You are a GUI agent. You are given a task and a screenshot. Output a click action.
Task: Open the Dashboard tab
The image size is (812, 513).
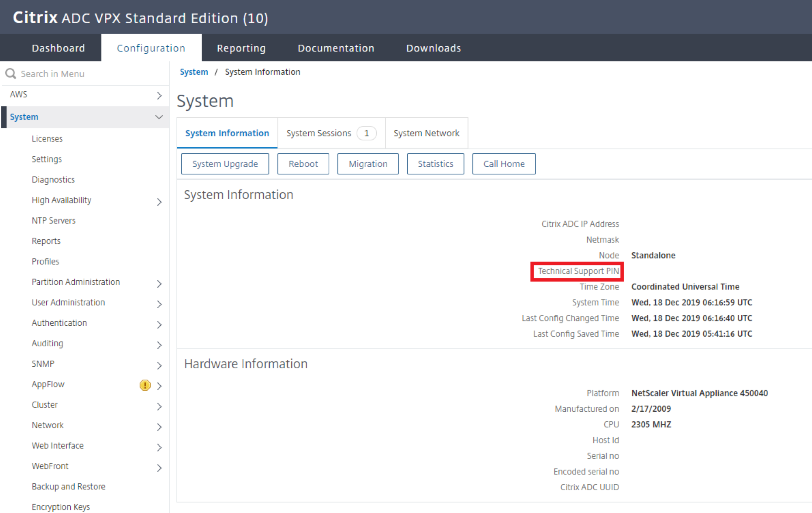coord(58,48)
